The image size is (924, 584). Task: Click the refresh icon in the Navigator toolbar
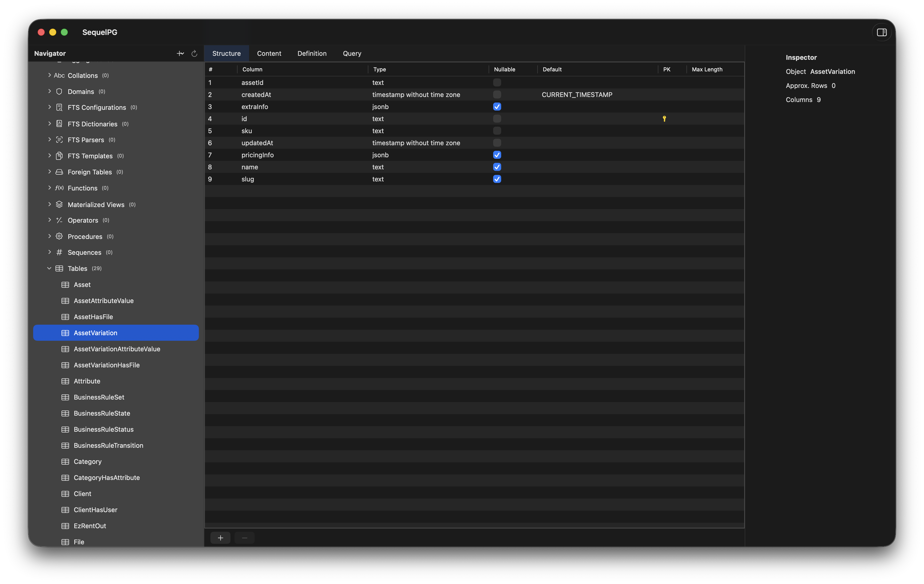click(194, 53)
